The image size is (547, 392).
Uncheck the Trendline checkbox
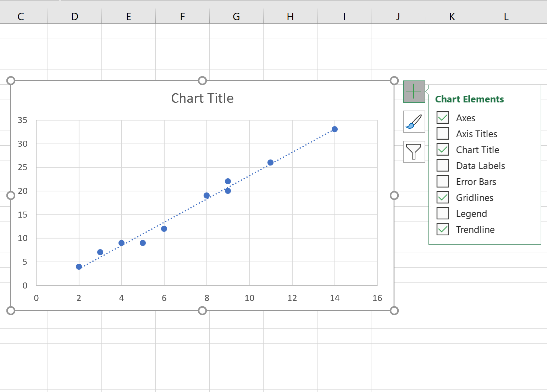[x=443, y=229]
